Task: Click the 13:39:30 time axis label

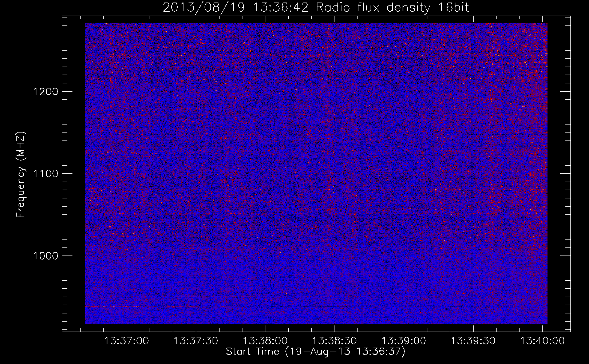Action: (x=473, y=341)
